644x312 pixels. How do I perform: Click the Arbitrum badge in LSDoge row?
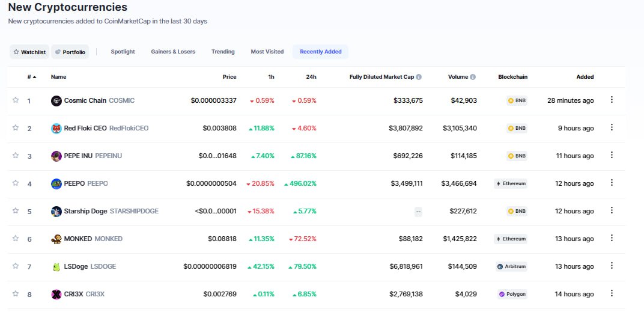511,266
